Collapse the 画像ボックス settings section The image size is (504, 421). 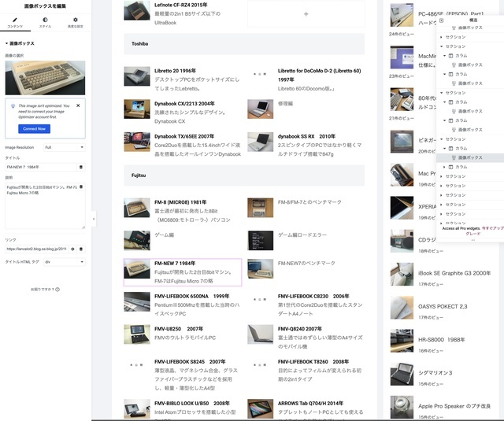pos(20,43)
